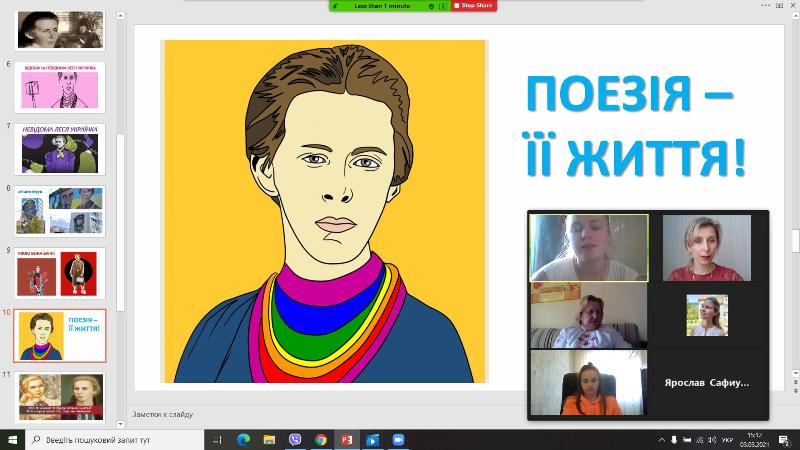Viewport: 800px width, 450px height.
Task: Launch Microsoft Edge from the taskbar
Action: tap(243, 440)
